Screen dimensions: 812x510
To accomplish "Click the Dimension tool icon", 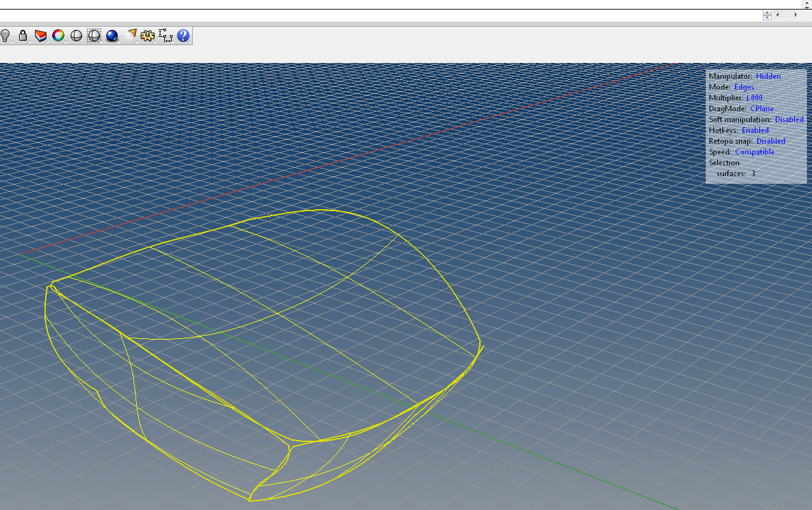I will tap(165, 36).
